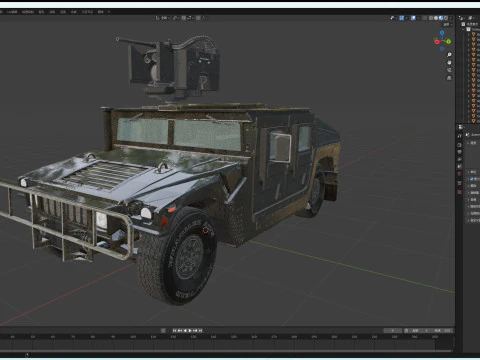Open transform orientation dropdown in viewport header
480x360 pixels.
(x=163, y=18)
